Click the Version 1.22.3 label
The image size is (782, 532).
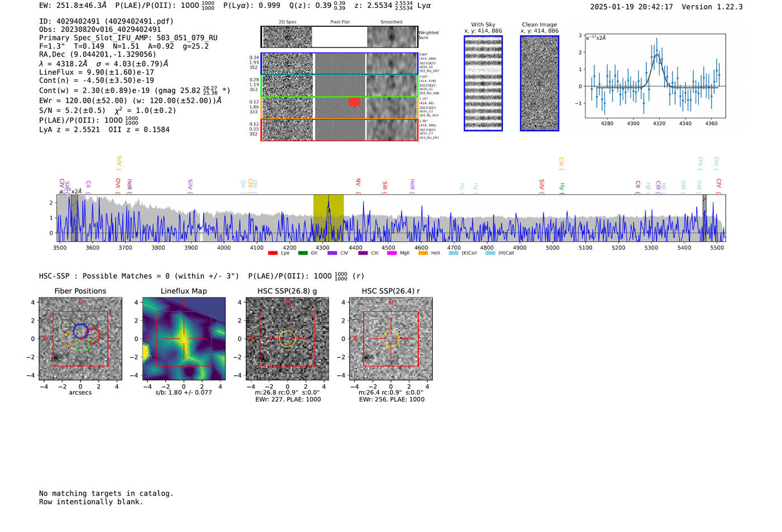point(712,7)
